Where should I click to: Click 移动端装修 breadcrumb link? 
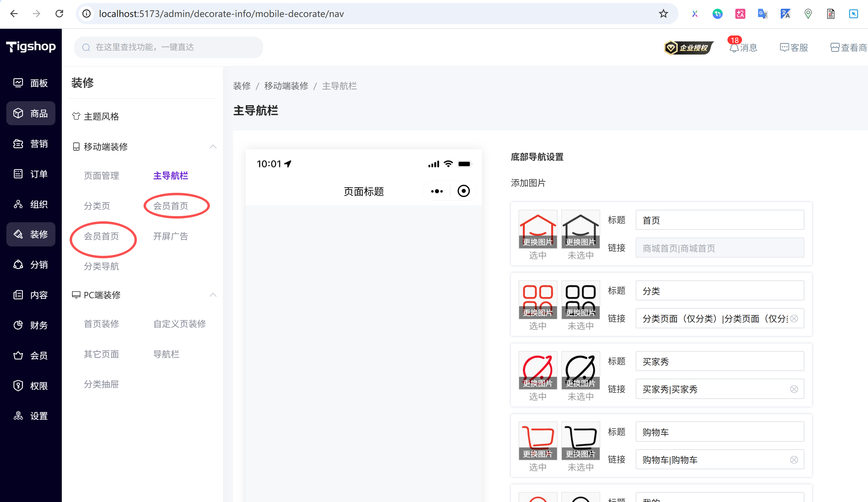[286, 86]
